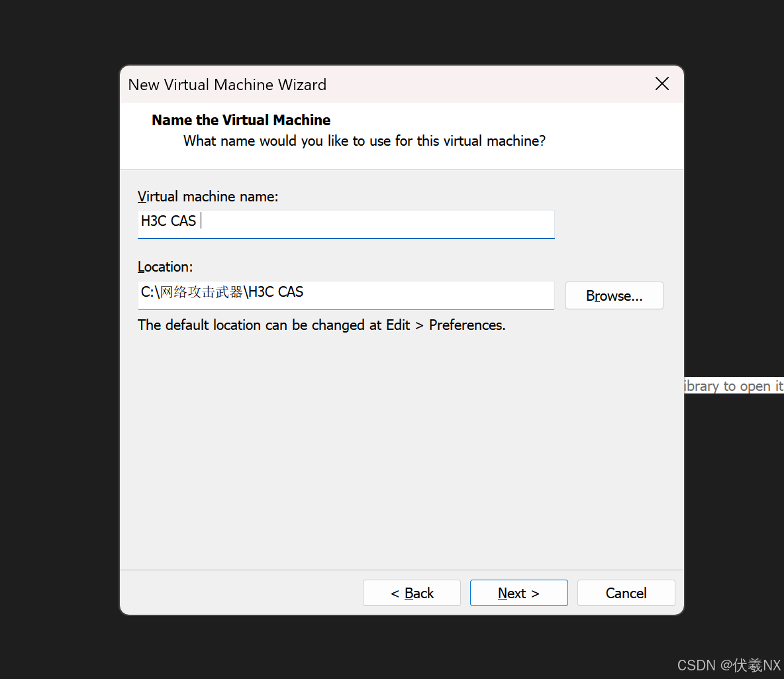Click the Browse... button to choose a folder
Viewport: 784px width, 679px height.
click(614, 295)
